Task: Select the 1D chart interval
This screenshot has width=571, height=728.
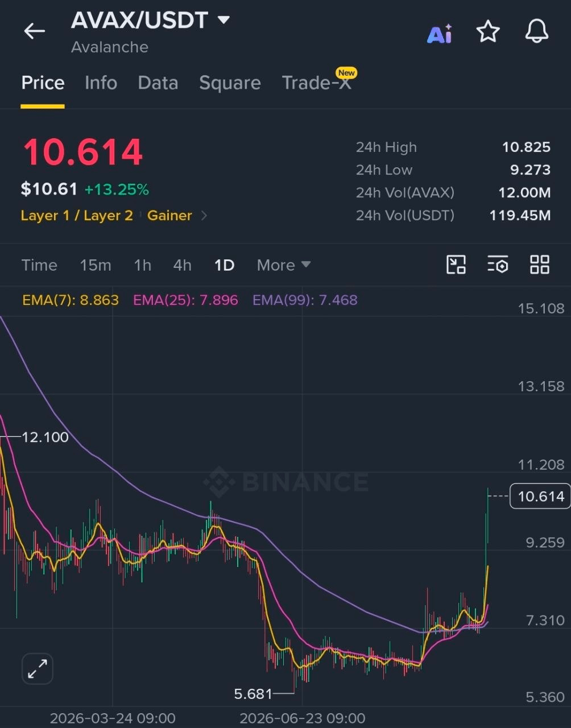Action: (224, 265)
